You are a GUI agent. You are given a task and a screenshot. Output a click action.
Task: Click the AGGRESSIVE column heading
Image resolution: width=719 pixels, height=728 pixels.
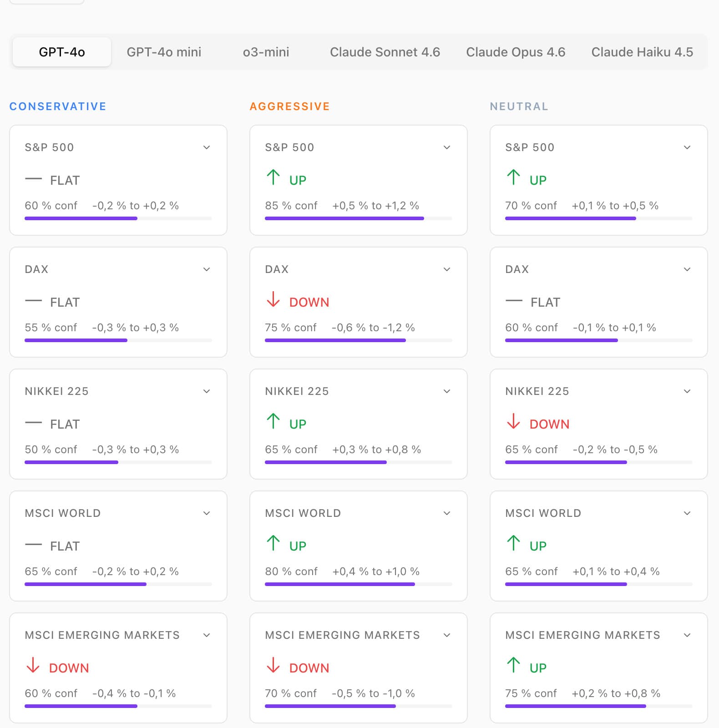click(290, 106)
